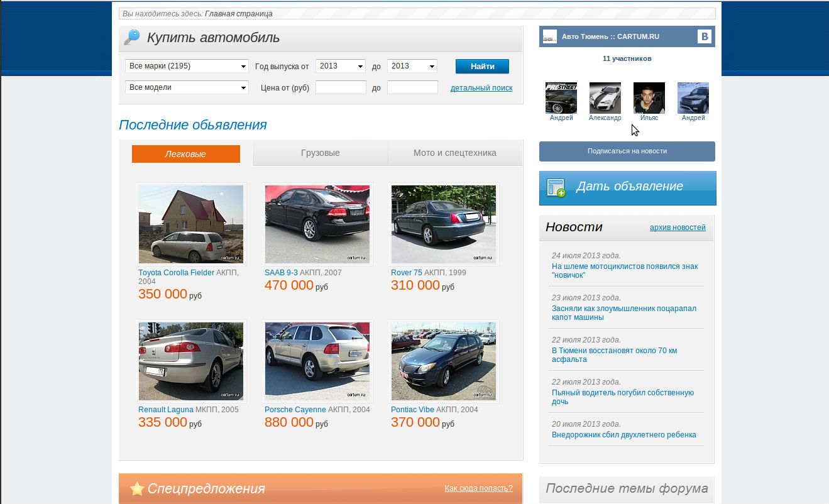Click the Спецпредложения heading
This screenshot has height=504, width=829.
pos(206,489)
